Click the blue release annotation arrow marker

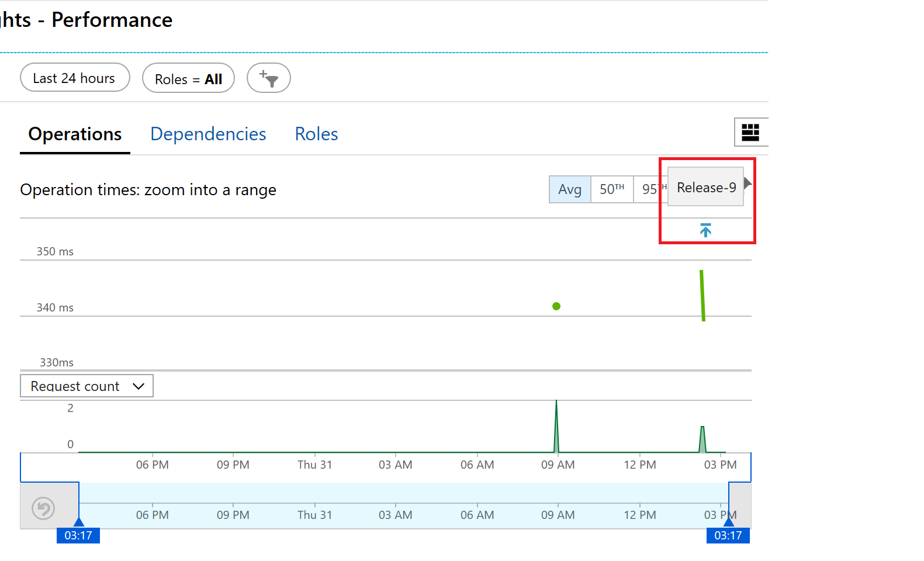pyautogui.click(x=705, y=230)
